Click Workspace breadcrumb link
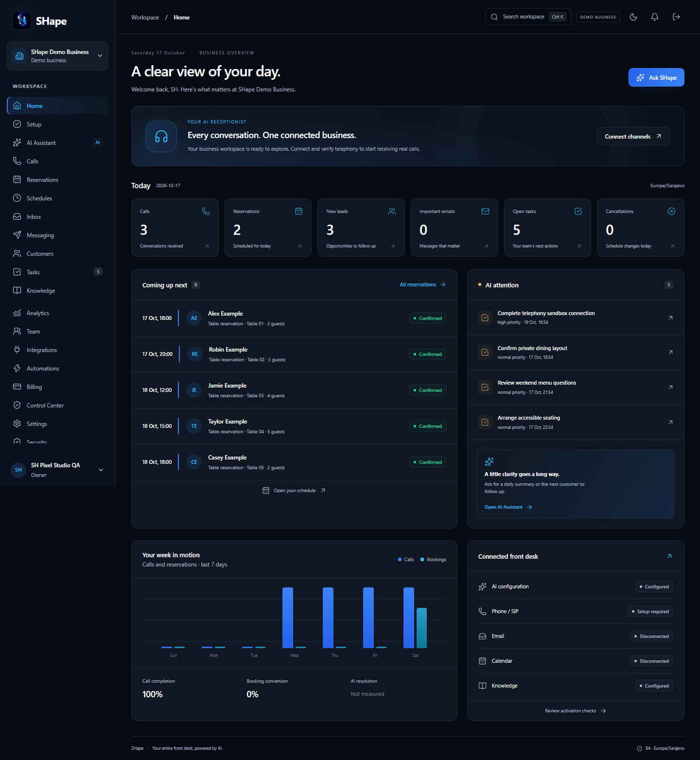The width and height of the screenshot is (700, 760). tap(145, 18)
